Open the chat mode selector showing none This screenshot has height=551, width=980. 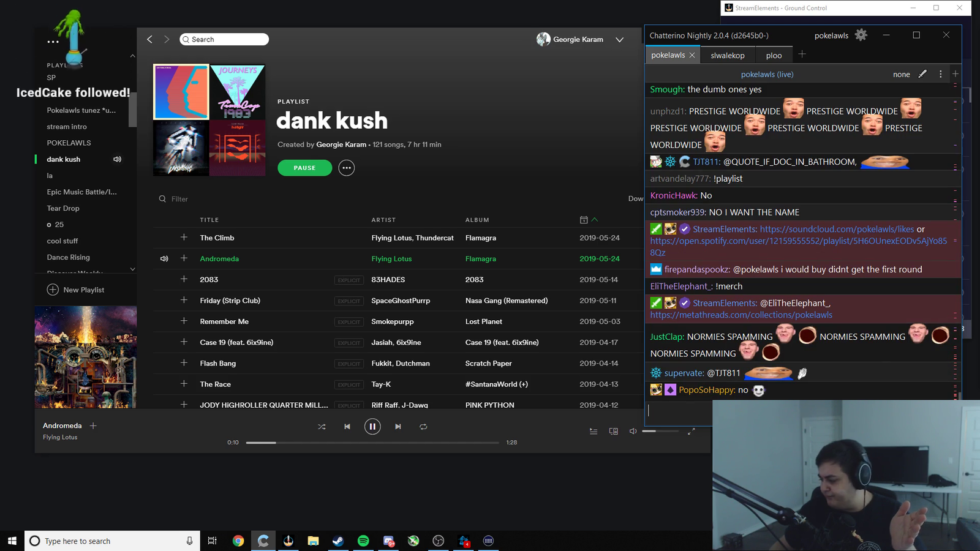click(902, 74)
